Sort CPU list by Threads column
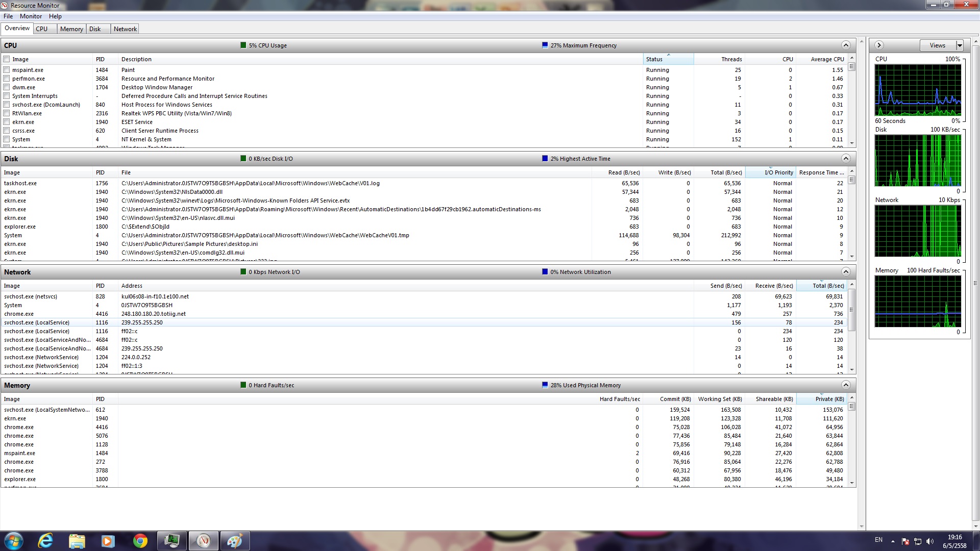The image size is (980, 551). (719, 59)
